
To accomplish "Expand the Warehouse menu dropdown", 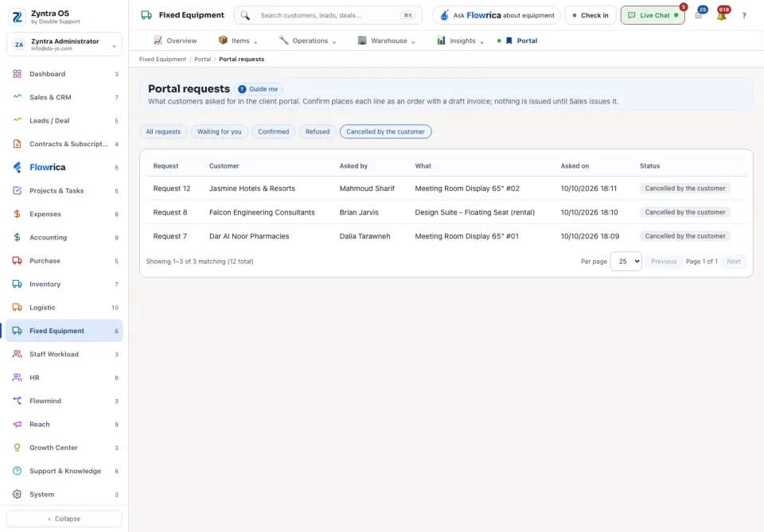I will (x=387, y=41).
